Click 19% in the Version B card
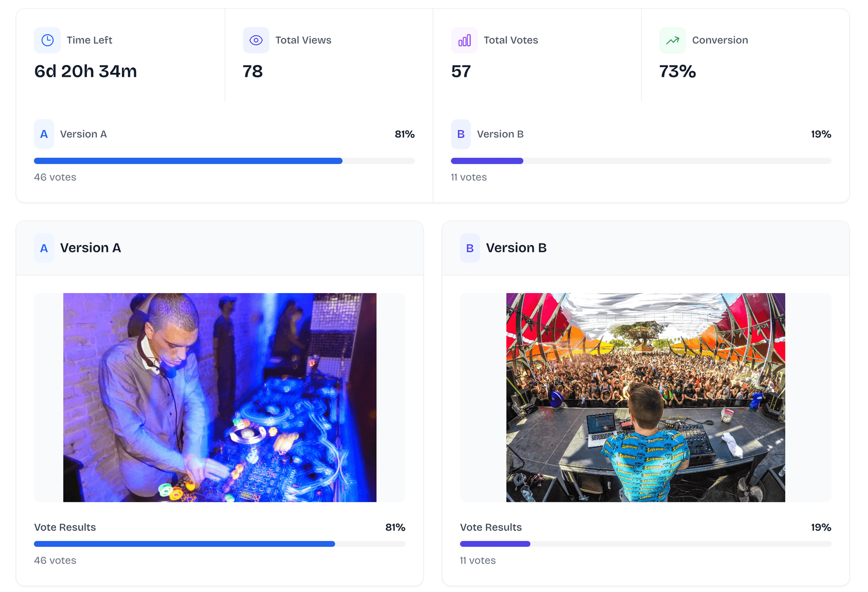Image resolution: width=868 pixels, height=592 pixels. 821,527
